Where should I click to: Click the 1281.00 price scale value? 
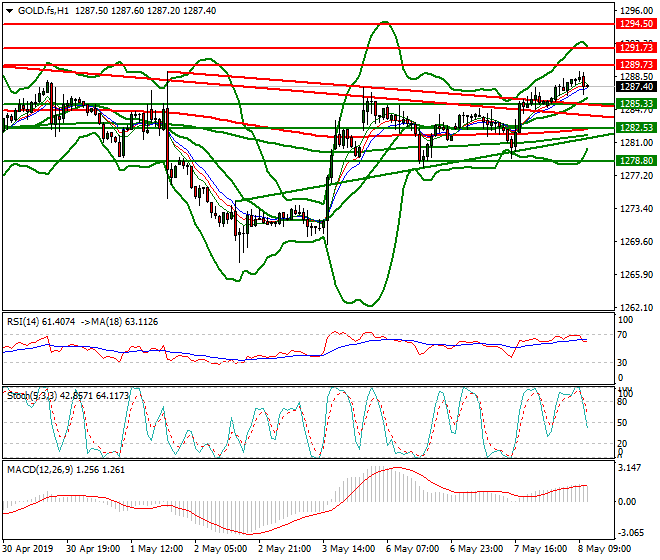[x=636, y=143]
